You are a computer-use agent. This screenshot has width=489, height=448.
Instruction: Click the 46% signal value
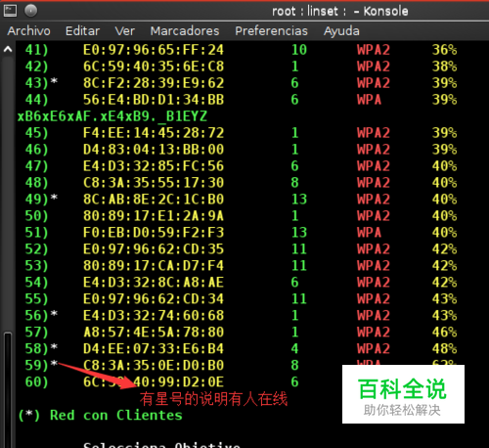444,333
